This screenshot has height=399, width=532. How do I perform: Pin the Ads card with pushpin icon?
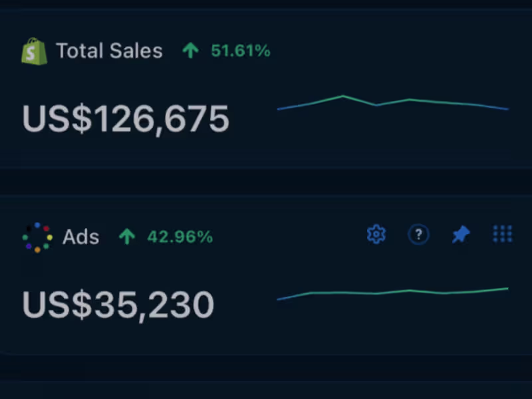tap(460, 234)
